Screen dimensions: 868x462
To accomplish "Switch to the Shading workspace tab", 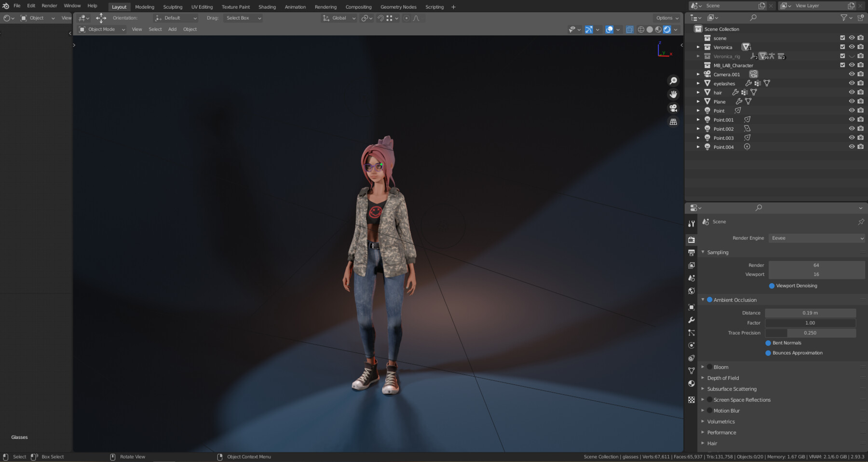I will coord(267,7).
